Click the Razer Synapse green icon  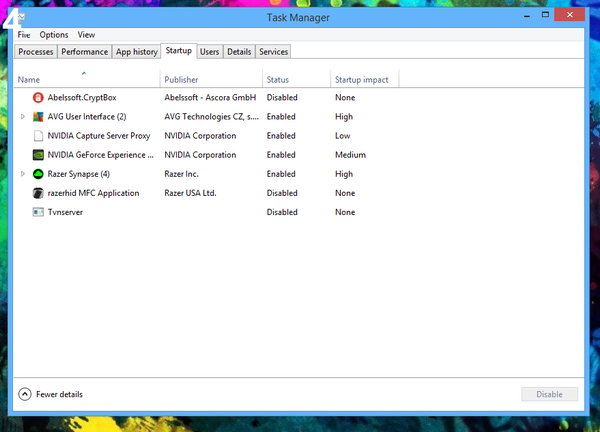coord(39,174)
